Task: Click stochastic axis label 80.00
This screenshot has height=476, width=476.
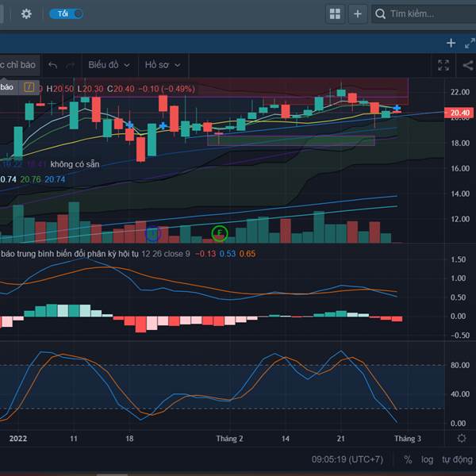Action: point(460,365)
